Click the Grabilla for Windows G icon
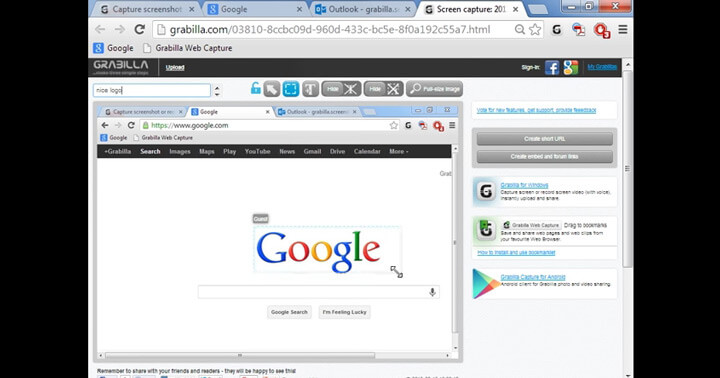The image size is (720, 378). (x=485, y=191)
